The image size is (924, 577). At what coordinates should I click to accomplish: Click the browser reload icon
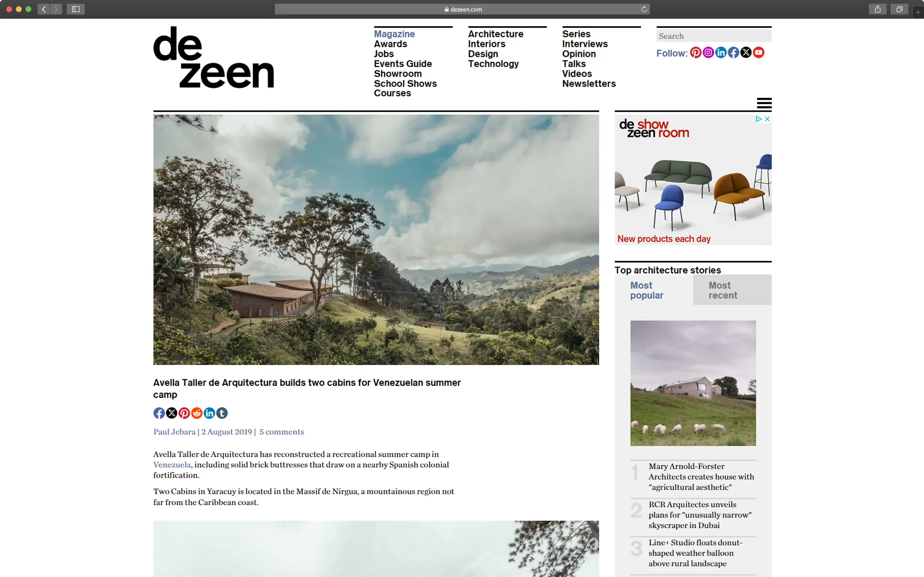(644, 9)
